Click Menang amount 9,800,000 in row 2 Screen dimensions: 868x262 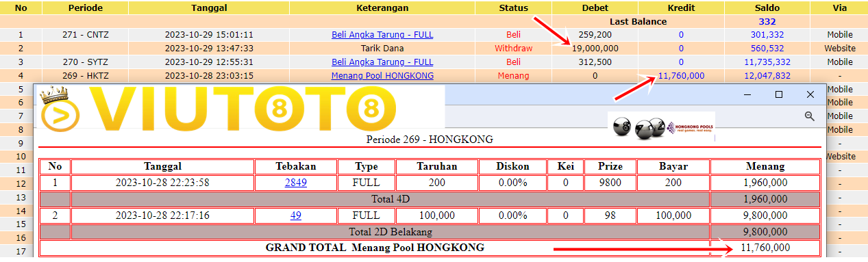pos(765,215)
